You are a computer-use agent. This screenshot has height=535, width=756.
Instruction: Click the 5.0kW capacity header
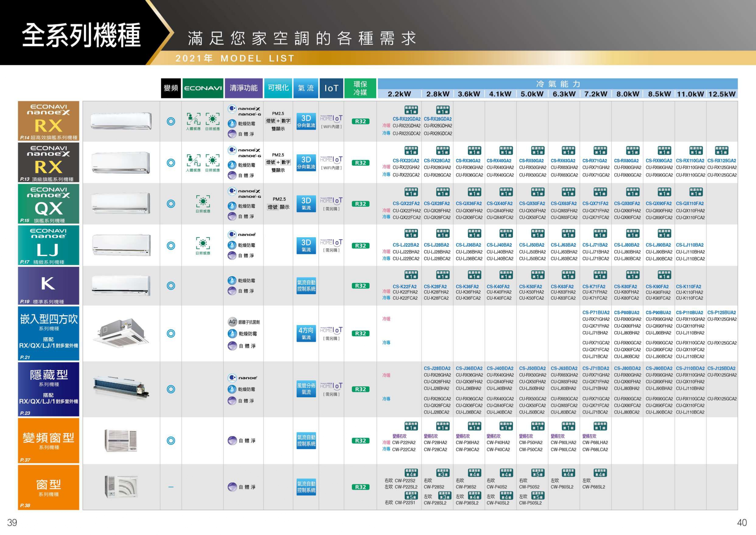532,94
